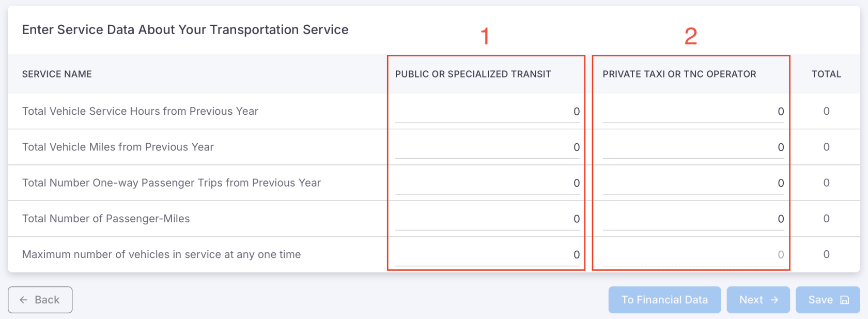Viewport: 868px width, 319px height.
Task: Click the Back button
Action: (x=40, y=300)
